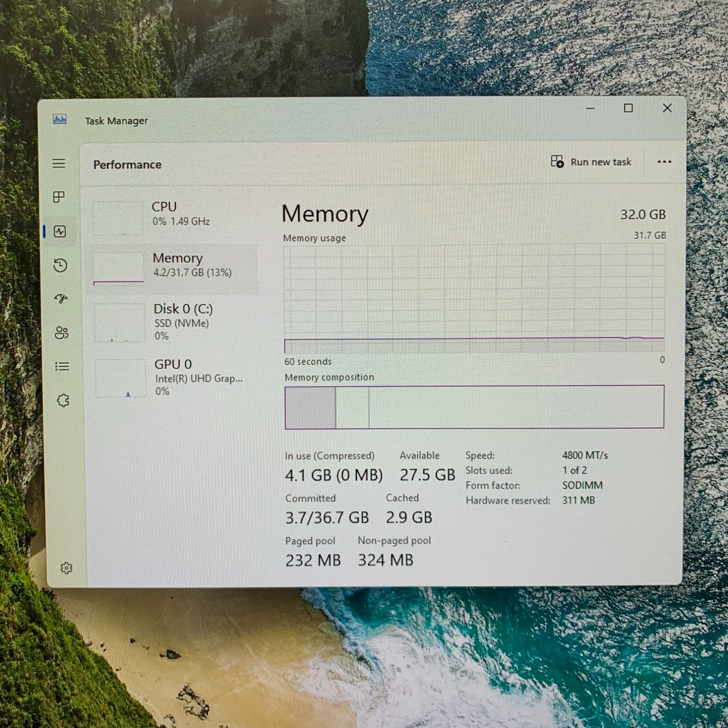This screenshot has height=728, width=728.
Task: Select the Memory performance entry
Action: (x=176, y=265)
